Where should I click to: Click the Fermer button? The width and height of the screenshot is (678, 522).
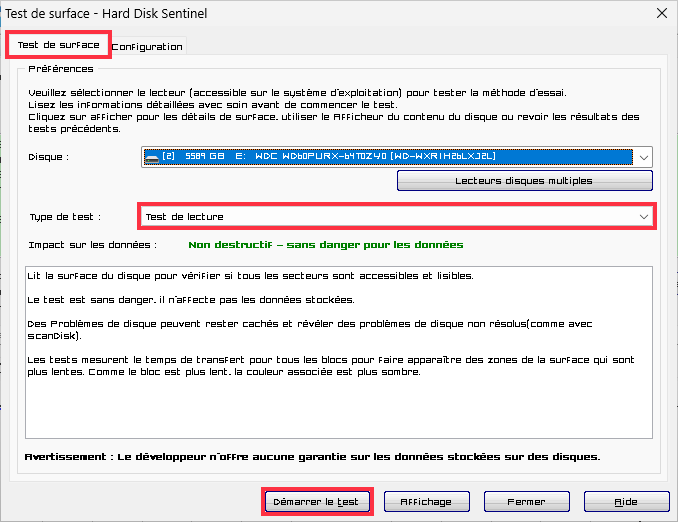526,501
